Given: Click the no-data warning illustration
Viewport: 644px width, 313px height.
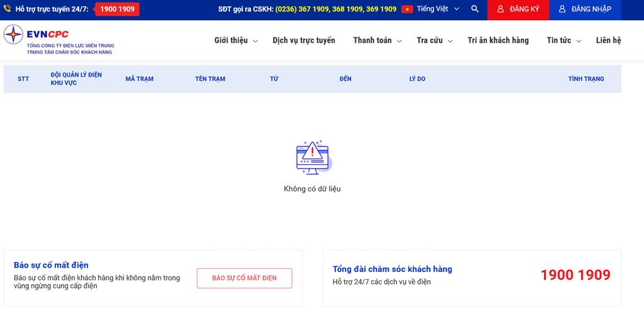Looking at the screenshot, I should [x=313, y=157].
